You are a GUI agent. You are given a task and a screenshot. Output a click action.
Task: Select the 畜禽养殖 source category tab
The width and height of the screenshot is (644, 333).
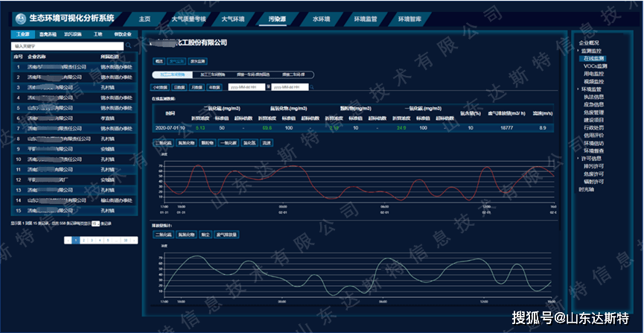click(48, 34)
